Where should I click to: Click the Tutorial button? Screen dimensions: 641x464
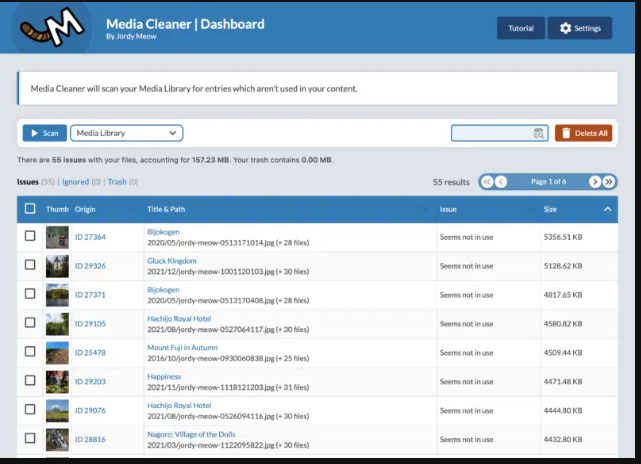521,28
